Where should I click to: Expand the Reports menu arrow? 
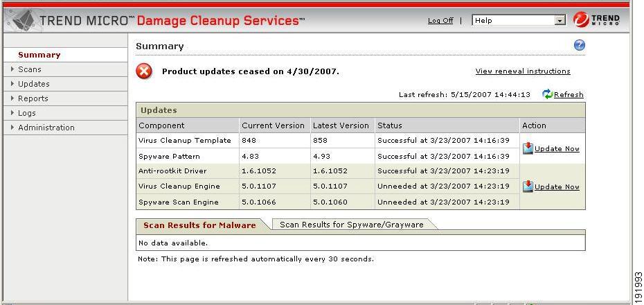coord(12,98)
